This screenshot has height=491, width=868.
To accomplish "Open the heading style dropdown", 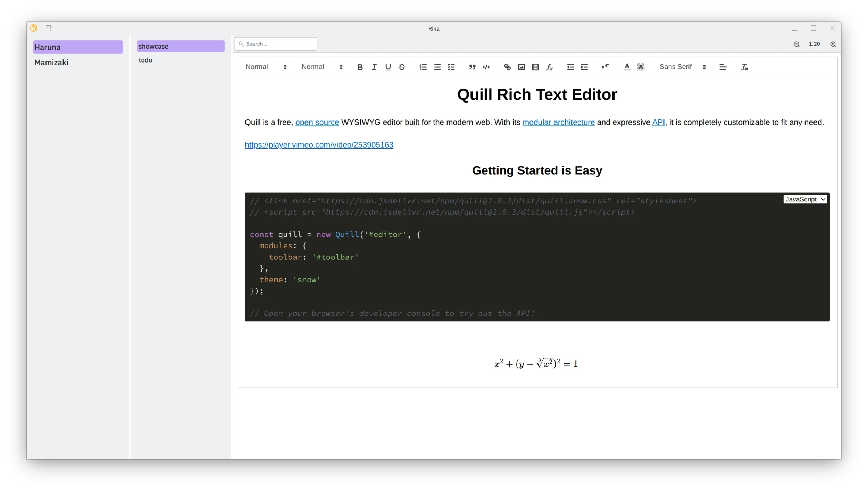I will point(266,67).
